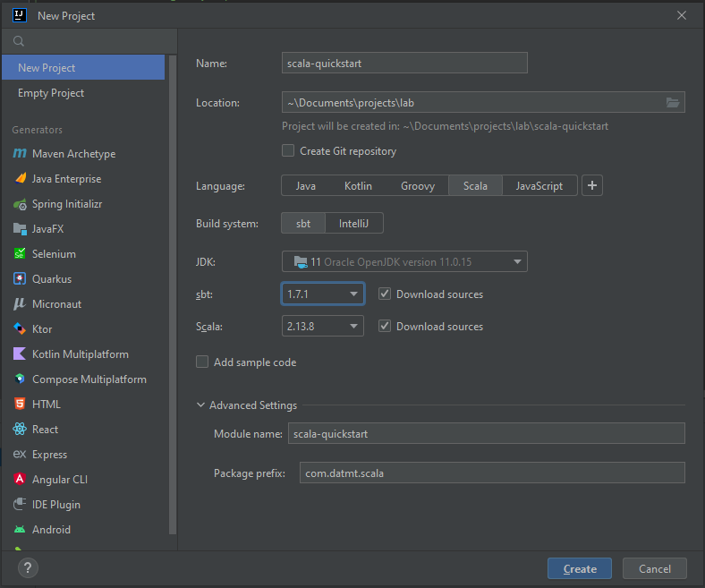
Task: Click the Cancel button
Action: tap(655, 568)
